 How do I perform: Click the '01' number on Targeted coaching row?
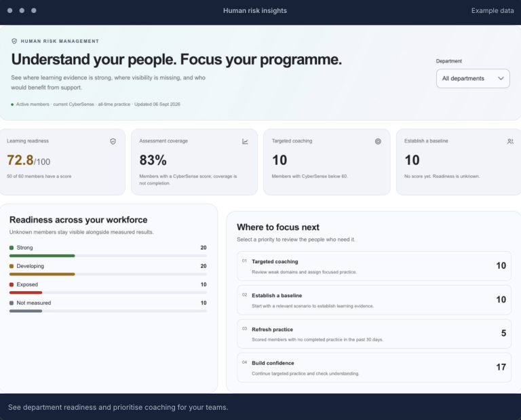[x=244, y=261]
